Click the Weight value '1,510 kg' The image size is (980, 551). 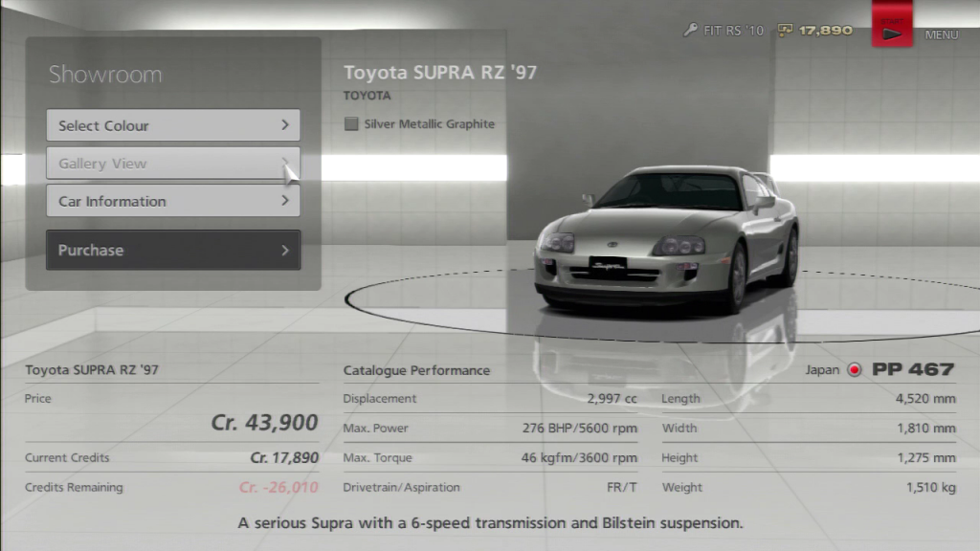[x=931, y=487]
